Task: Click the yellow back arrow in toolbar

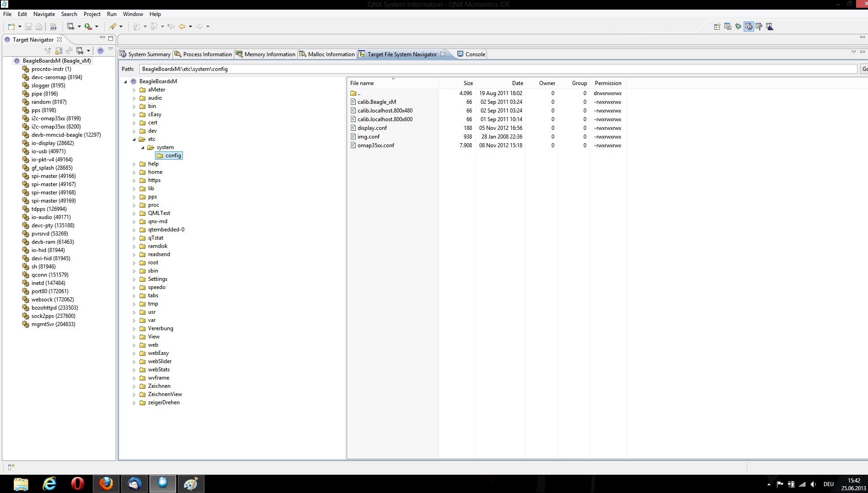Action: pos(182,27)
